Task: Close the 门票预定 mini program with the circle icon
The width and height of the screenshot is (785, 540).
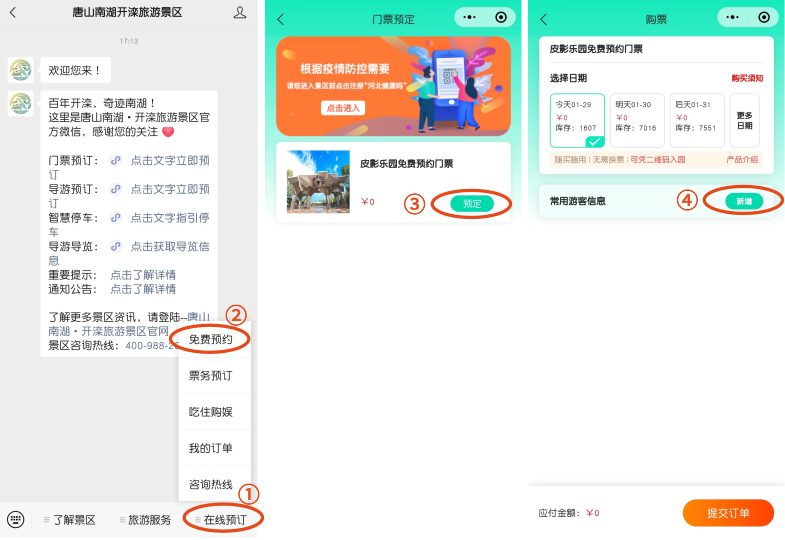Action: click(x=501, y=18)
